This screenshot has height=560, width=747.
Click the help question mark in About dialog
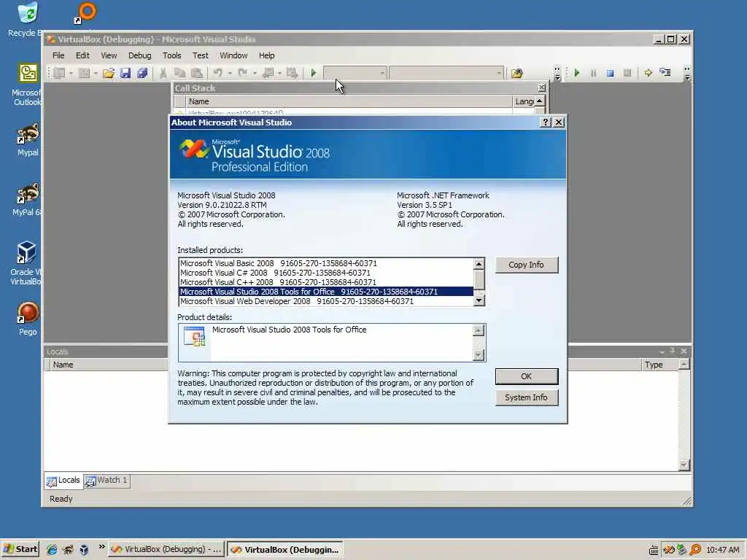[x=546, y=122]
